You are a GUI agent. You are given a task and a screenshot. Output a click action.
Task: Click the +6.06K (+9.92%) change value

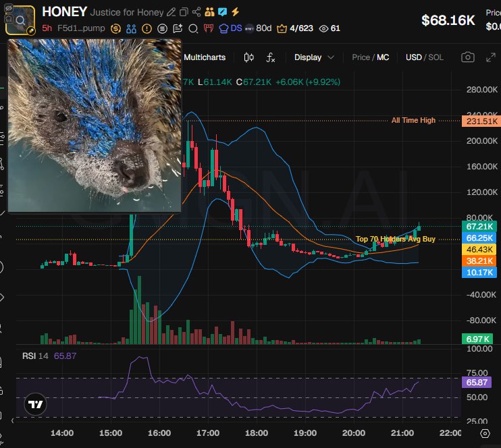click(308, 82)
